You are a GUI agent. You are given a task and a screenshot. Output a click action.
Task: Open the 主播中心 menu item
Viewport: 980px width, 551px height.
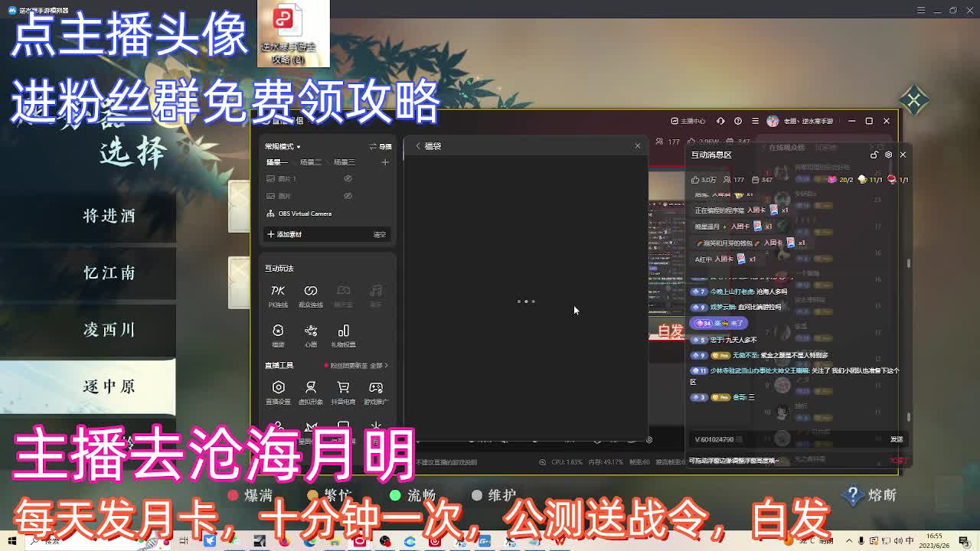[x=692, y=120]
